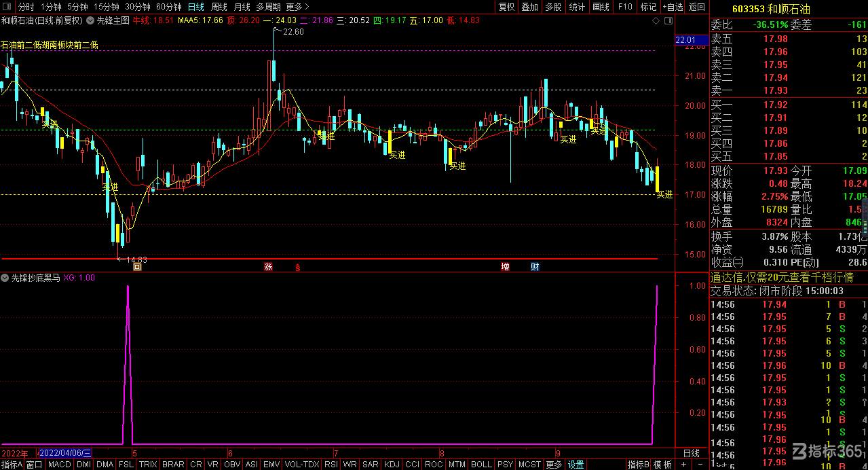
Task: Click the first diamond icon in the chart header
Action: click(656, 21)
